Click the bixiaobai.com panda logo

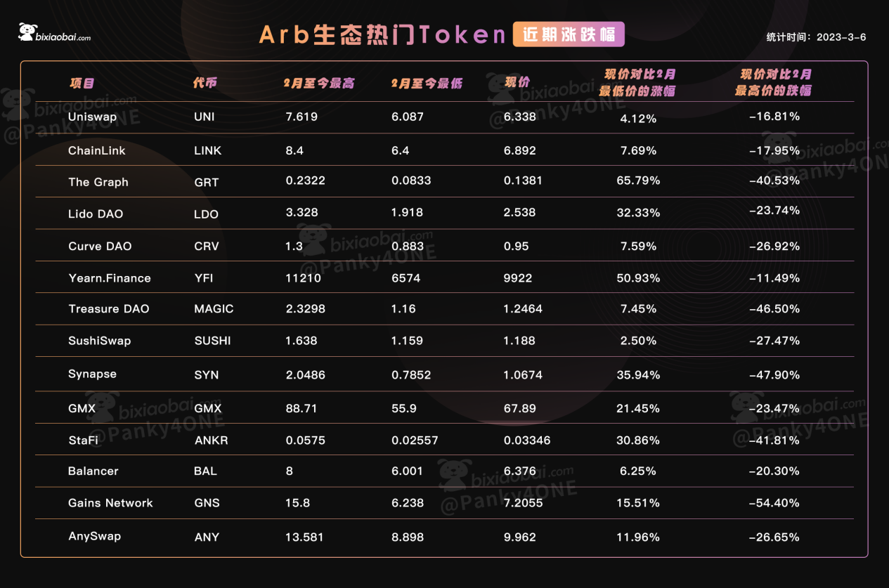pyautogui.click(x=55, y=32)
